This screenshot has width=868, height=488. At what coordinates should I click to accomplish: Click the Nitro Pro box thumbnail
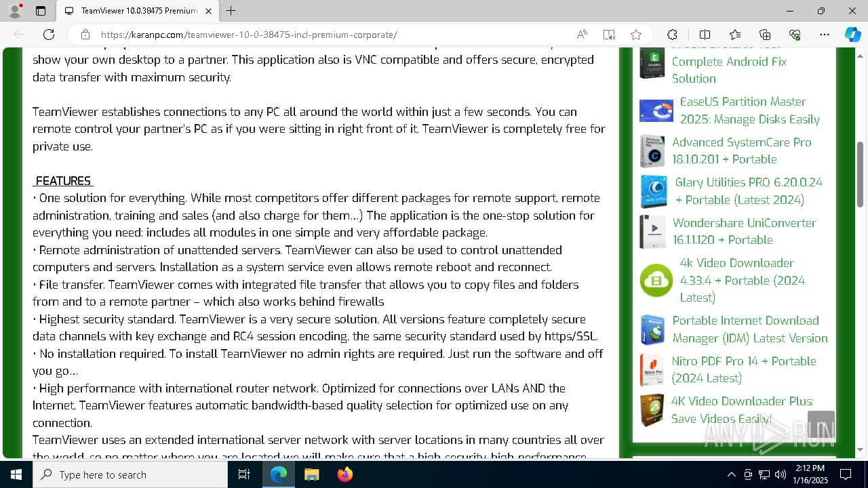point(652,369)
